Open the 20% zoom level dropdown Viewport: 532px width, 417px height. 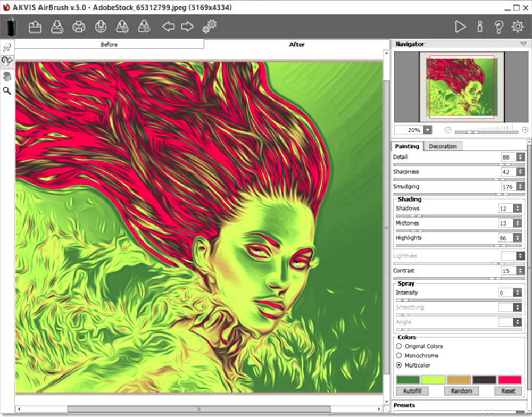click(x=427, y=130)
